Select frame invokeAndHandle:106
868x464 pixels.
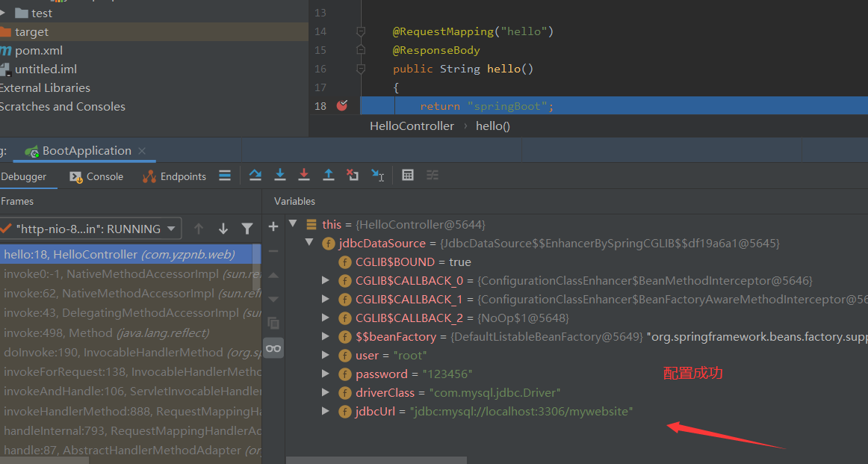tap(131, 391)
